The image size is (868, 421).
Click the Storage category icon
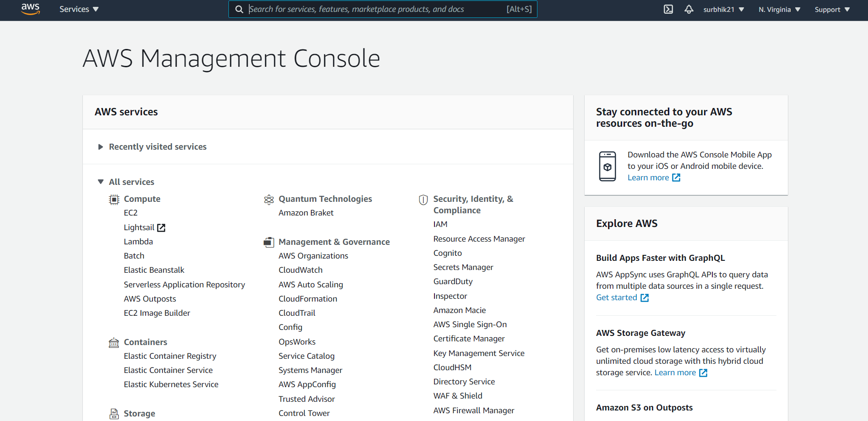click(114, 413)
